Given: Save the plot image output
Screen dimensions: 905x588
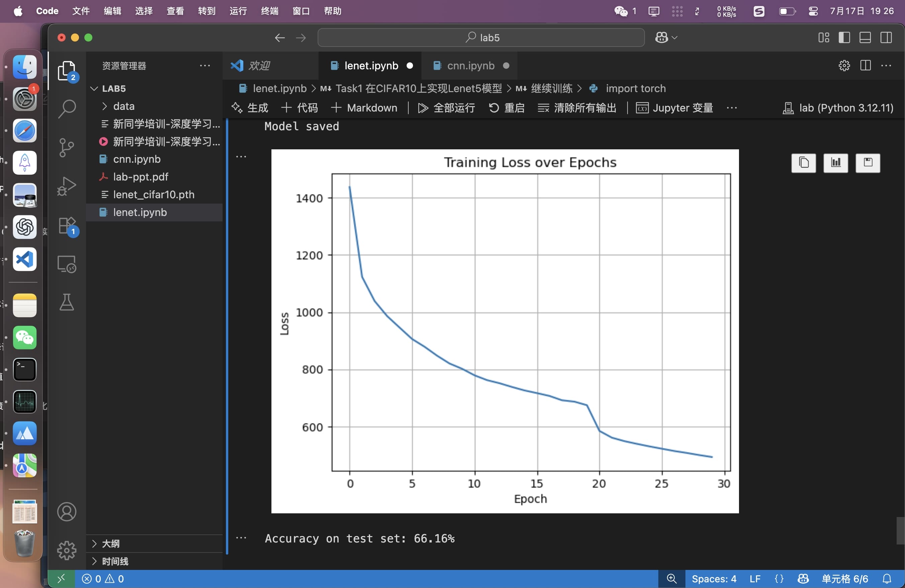Looking at the screenshot, I should coord(868,163).
